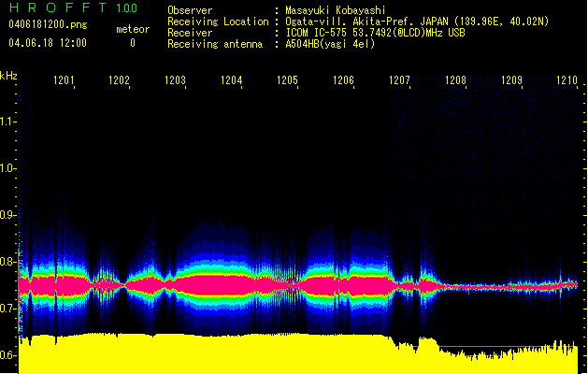This screenshot has width=588, height=374.
Task: Click the A504HB yagi antenna text
Action: pos(330,44)
